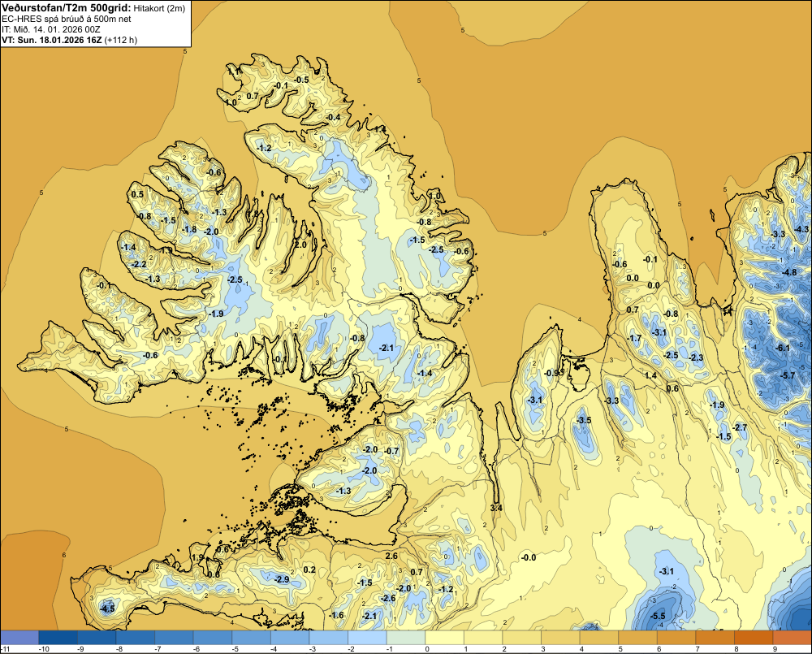Click the "3.4" temperature value on the map
The height and width of the screenshot is (654, 812).
pyautogui.click(x=496, y=508)
